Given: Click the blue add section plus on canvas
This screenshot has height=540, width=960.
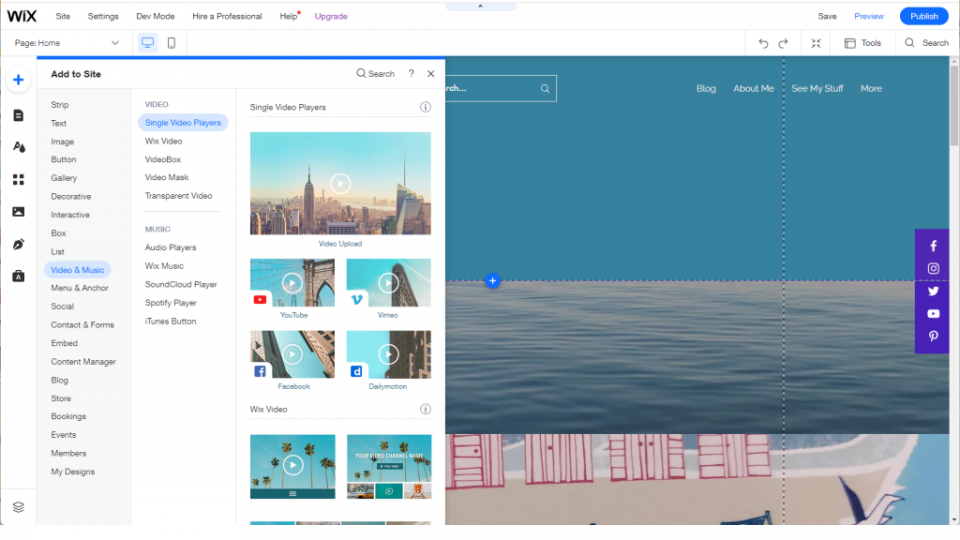Looking at the screenshot, I should coord(493,281).
